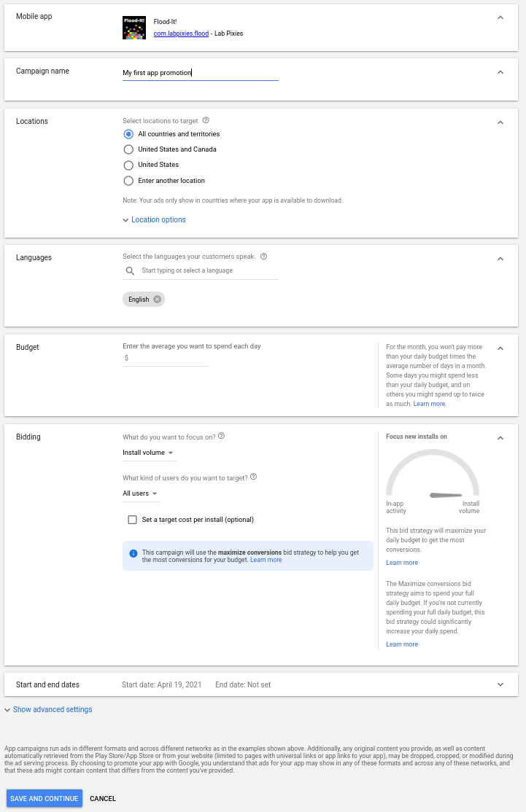The height and width of the screenshot is (812, 526).
Task: Select All countries and territories option
Action: 128,134
